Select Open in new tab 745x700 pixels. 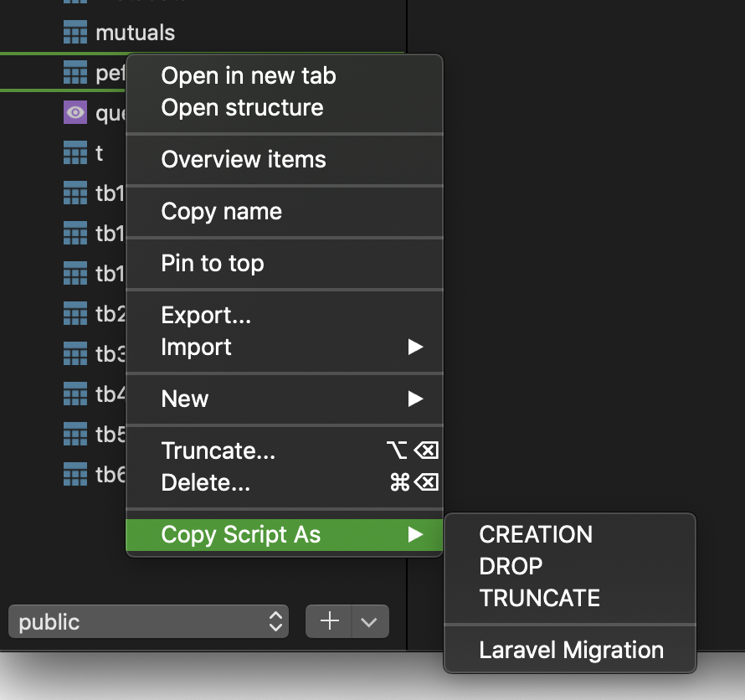click(x=248, y=75)
